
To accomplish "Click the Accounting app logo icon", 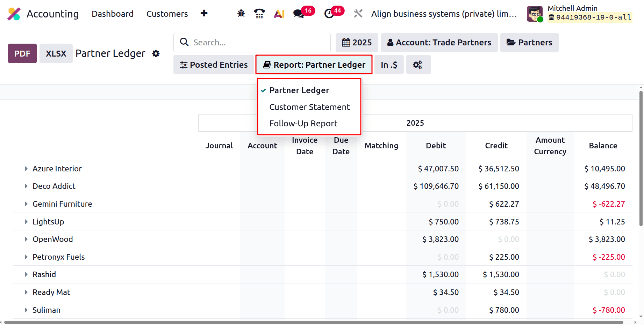I will coord(14,14).
